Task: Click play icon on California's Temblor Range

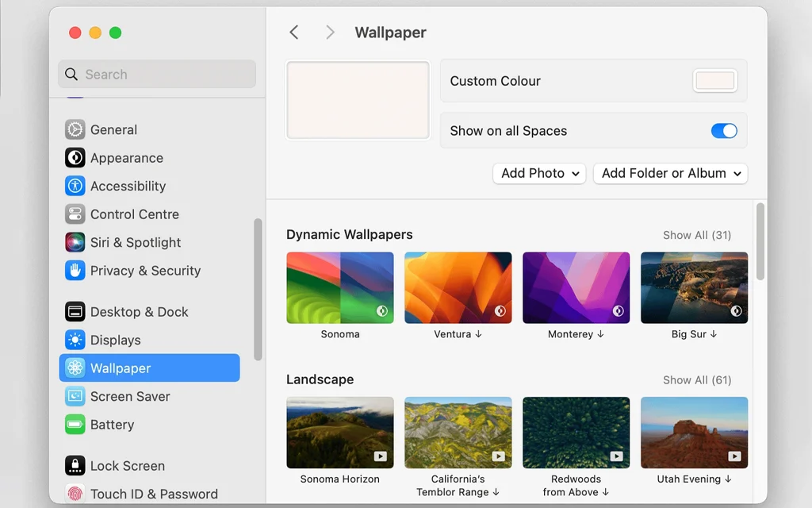Action: pyautogui.click(x=499, y=456)
